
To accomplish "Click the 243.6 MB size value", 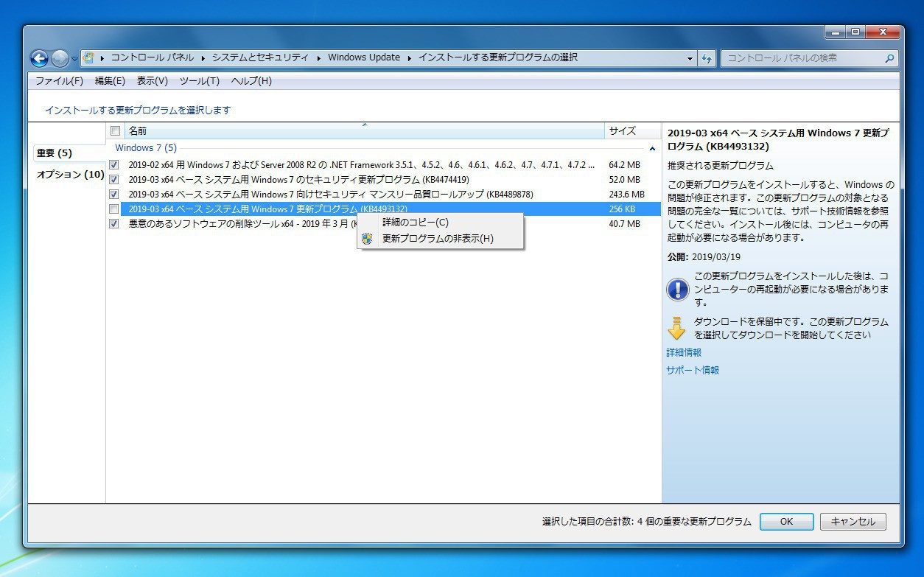I will coord(627,195).
